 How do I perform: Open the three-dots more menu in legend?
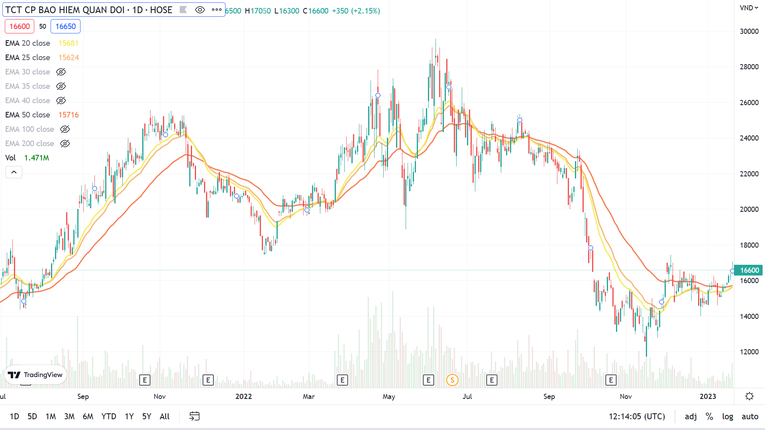pyautogui.click(x=217, y=10)
